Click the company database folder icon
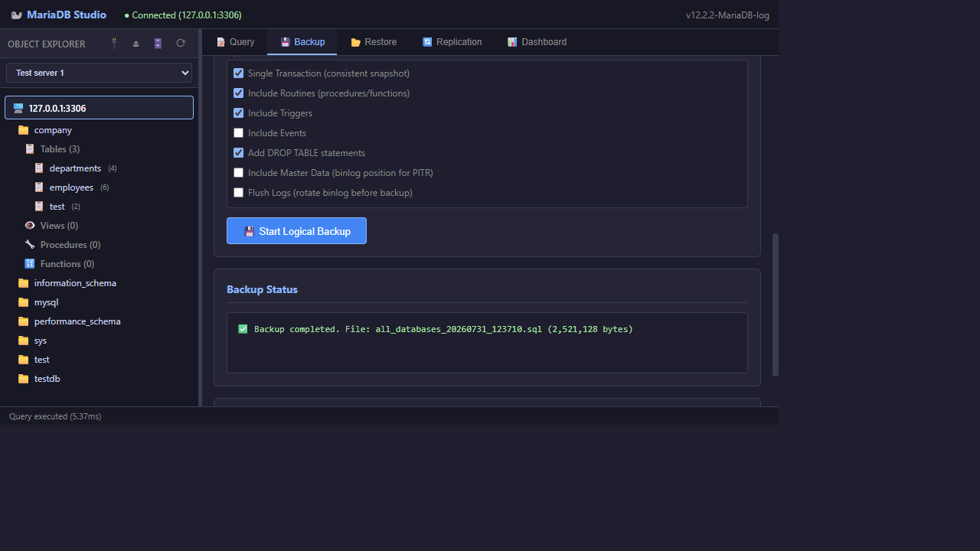The height and width of the screenshot is (551, 980). click(x=24, y=130)
